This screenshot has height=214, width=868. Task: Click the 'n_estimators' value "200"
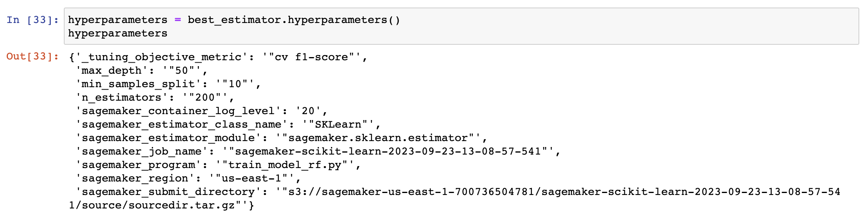pos(205,97)
